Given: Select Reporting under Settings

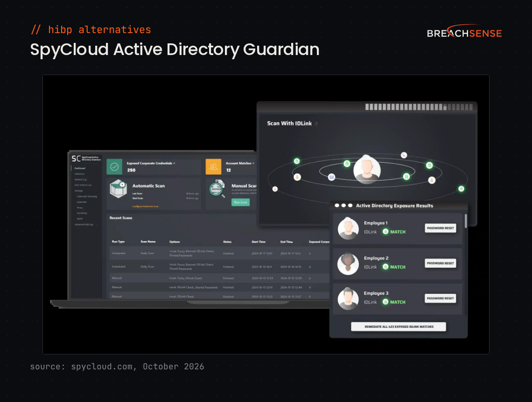Looking at the screenshot, I should click(x=82, y=213).
